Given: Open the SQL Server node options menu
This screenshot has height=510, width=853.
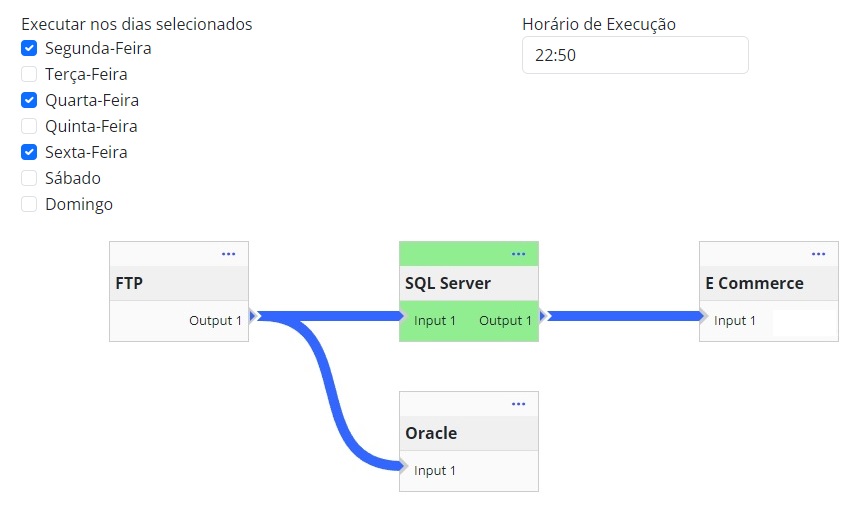Looking at the screenshot, I should click(518, 254).
